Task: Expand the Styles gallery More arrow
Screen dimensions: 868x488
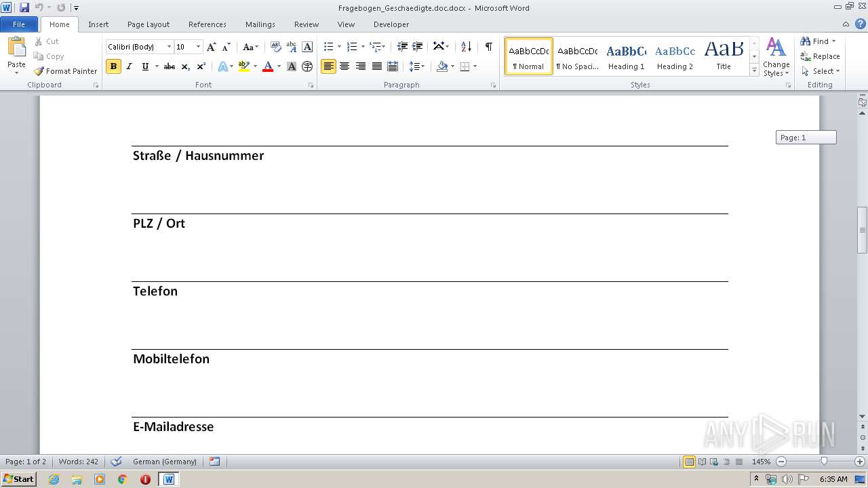Action: 754,70
